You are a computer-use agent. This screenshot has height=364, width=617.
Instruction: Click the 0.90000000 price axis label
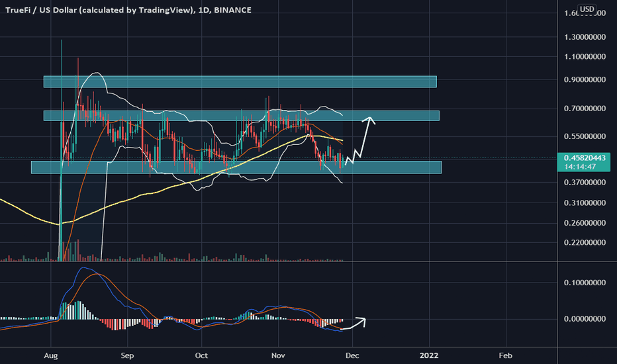pos(585,79)
